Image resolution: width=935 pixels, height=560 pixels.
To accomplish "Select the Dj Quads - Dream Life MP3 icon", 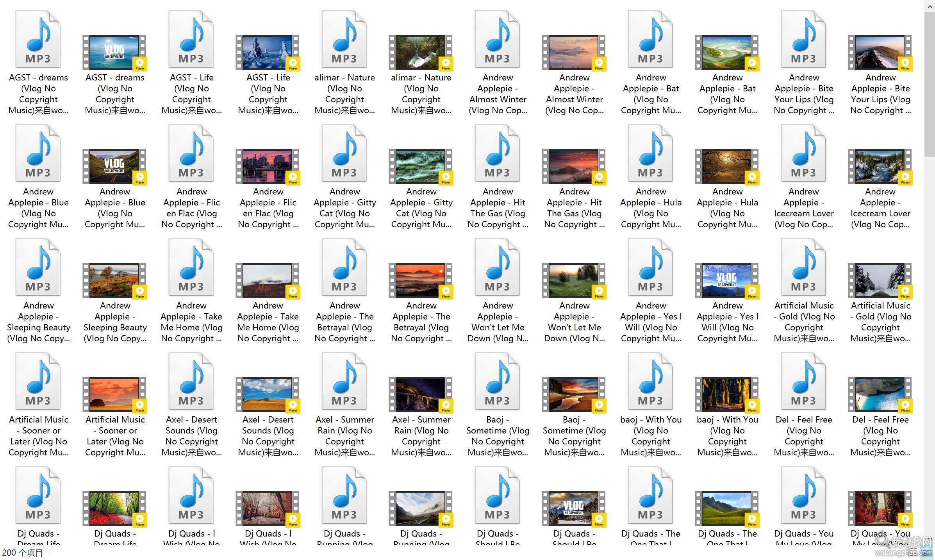I will (38, 495).
